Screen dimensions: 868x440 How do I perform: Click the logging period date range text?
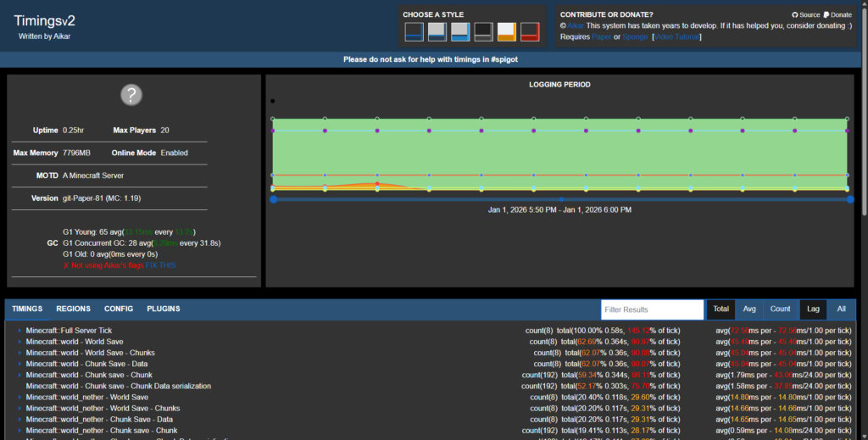[x=559, y=210]
